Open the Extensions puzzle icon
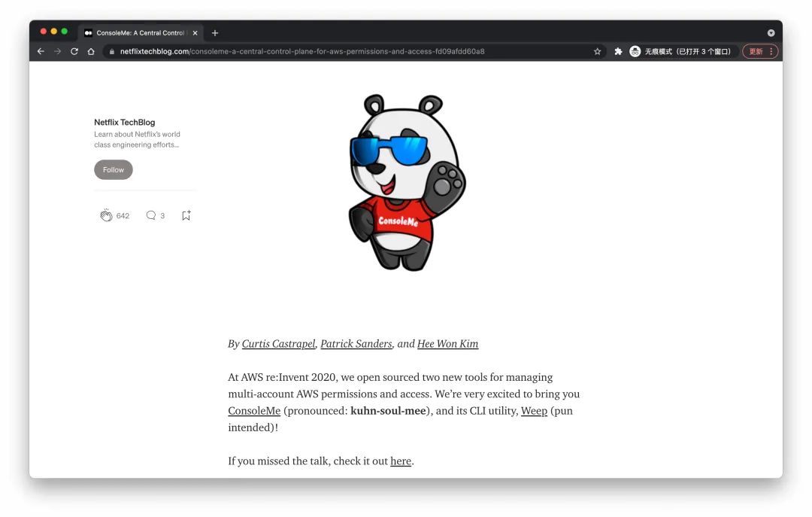This screenshot has height=517, width=812. [618, 51]
